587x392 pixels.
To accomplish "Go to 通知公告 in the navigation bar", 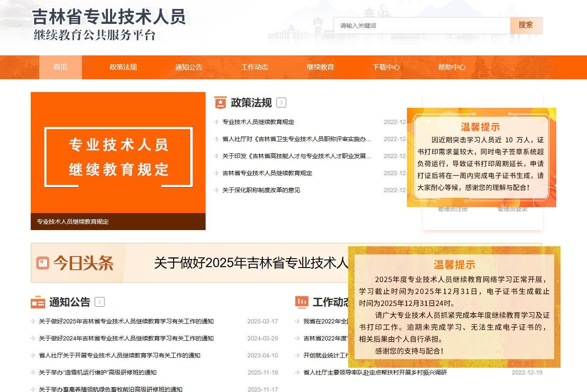I will coord(189,67).
